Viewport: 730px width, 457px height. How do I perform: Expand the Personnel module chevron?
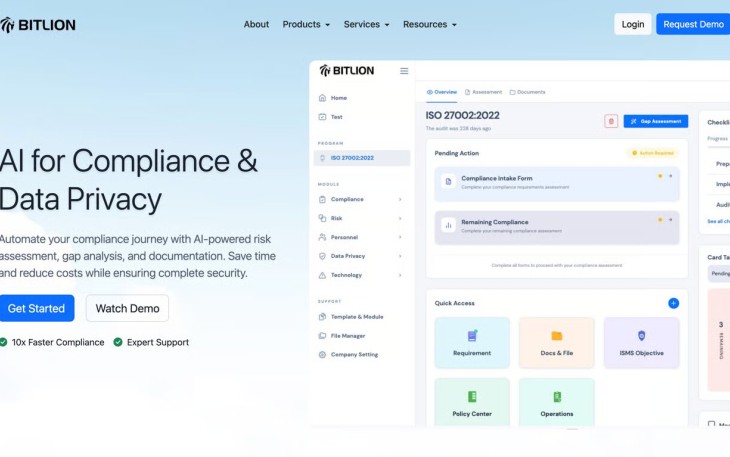click(x=400, y=237)
